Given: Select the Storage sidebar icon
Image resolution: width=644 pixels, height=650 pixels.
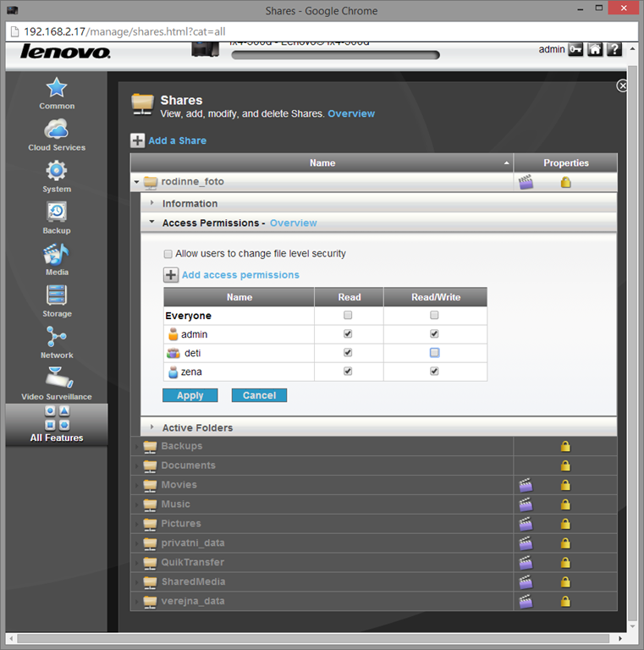Looking at the screenshot, I should [57, 295].
